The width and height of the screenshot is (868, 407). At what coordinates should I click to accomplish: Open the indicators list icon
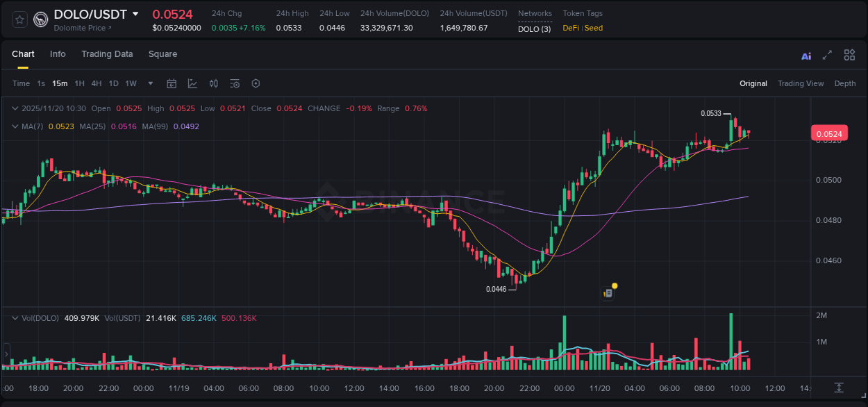(x=234, y=83)
